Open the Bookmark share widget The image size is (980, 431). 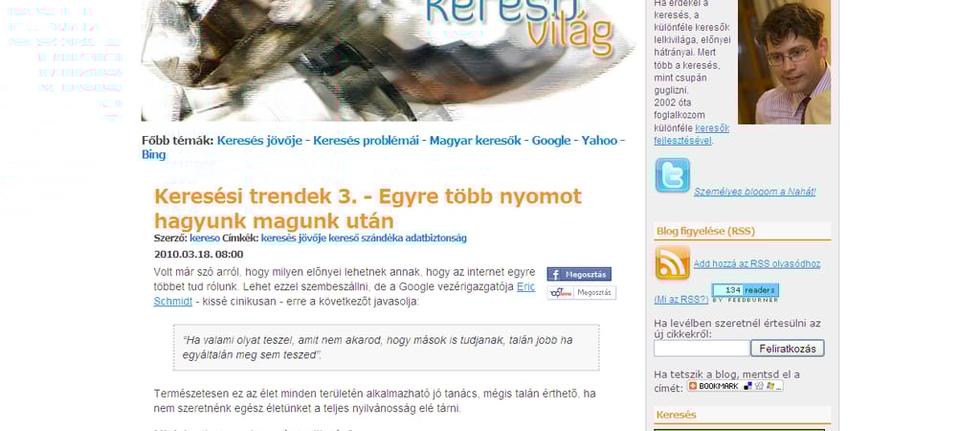pos(735,386)
